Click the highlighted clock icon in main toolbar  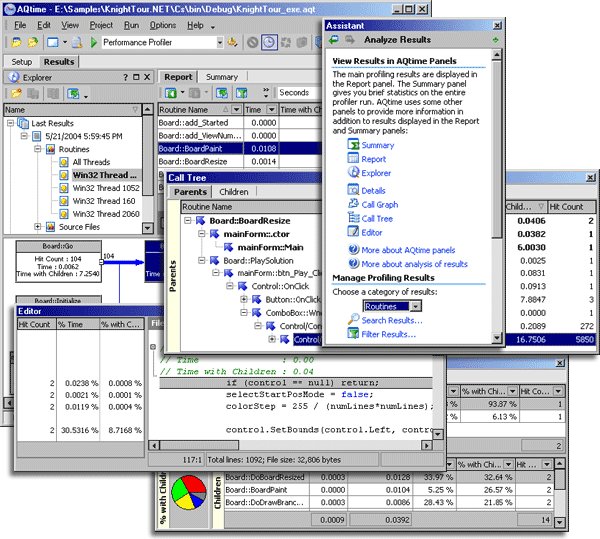[269, 42]
